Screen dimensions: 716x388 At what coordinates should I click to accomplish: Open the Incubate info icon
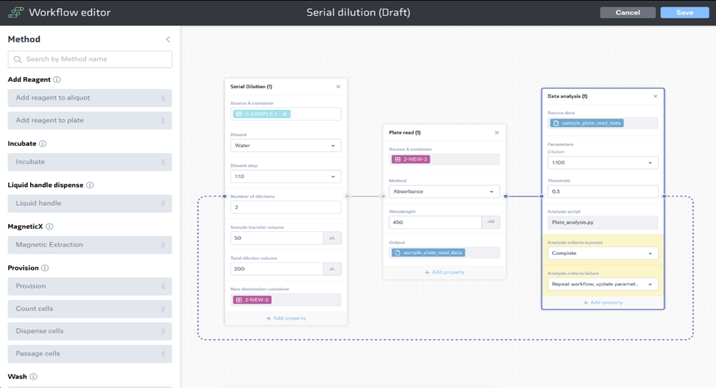[42, 143]
